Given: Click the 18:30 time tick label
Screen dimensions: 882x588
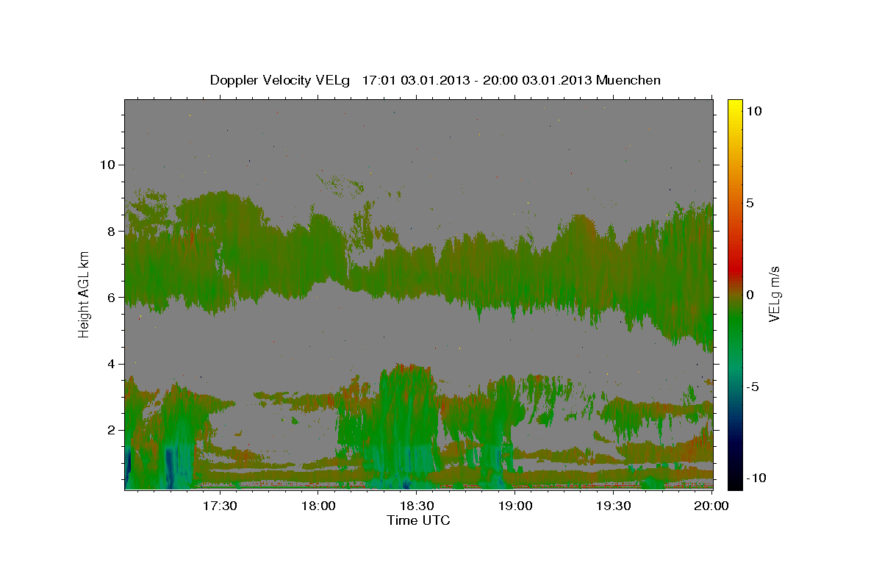Looking at the screenshot, I should pyautogui.click(x=417, y=506).
